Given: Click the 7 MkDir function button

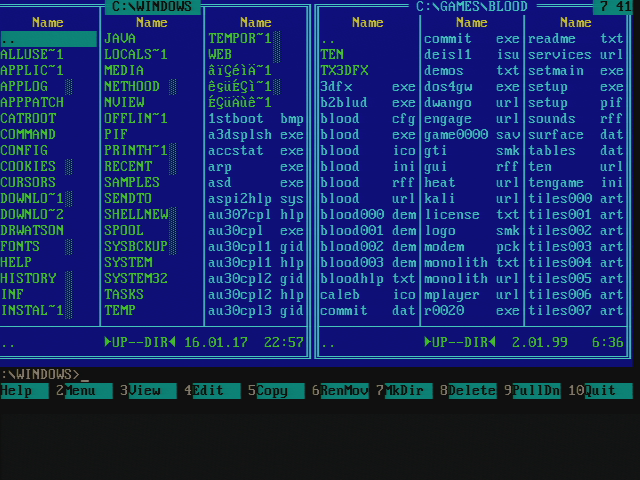Looking at the screenshot, I should tap(404, 391).
